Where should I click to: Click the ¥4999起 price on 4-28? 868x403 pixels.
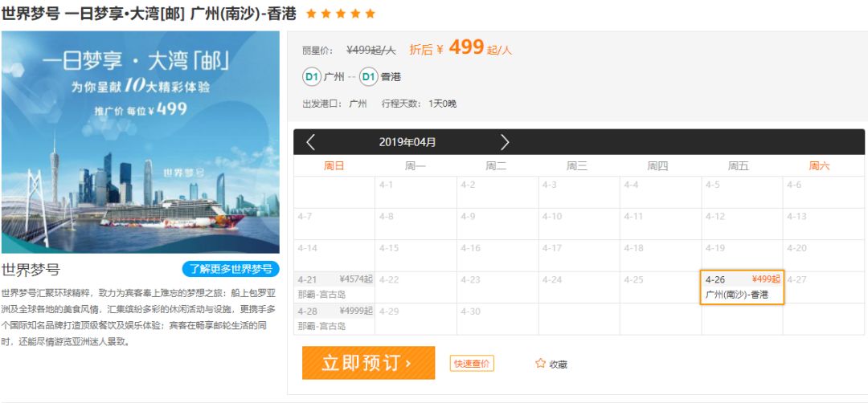click(356, 311)
